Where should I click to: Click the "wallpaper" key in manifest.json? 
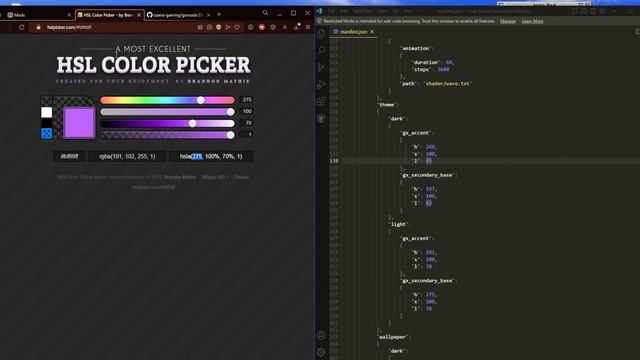[x=392, y=337]
